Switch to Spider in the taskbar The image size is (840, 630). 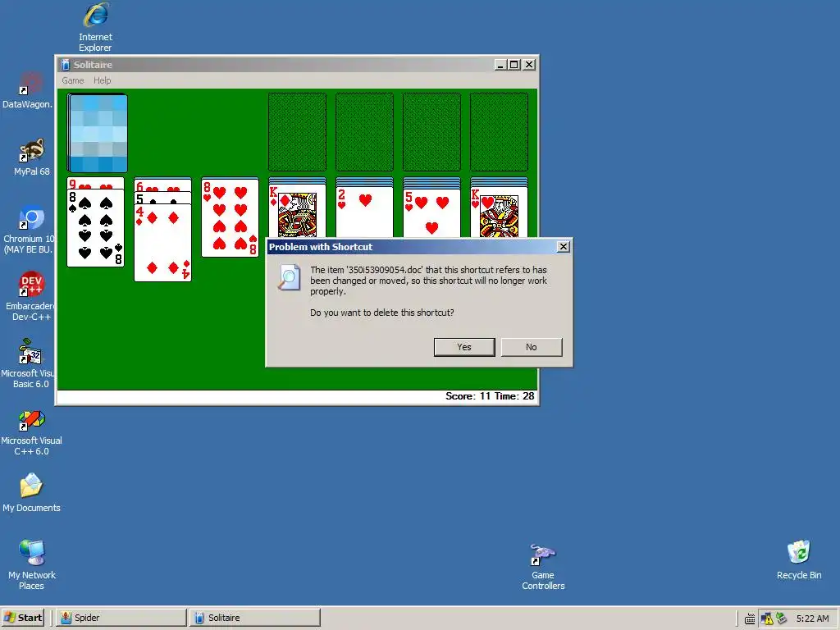pyautogui.click(x=121, y=618)
